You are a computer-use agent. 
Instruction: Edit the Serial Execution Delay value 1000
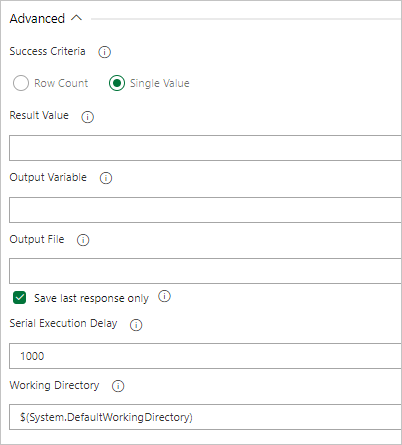(205, 356)
